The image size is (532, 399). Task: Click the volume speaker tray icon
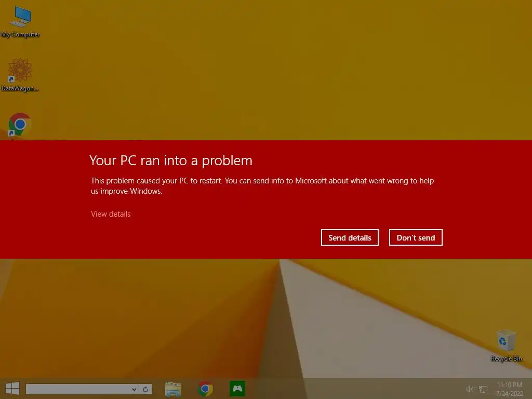click(470, 389)
